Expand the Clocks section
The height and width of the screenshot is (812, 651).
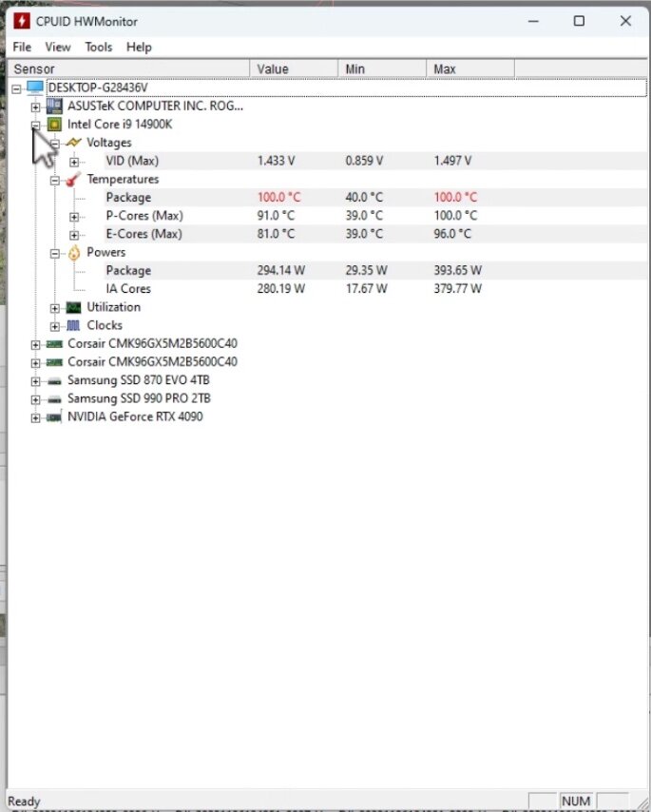[55, 326]
